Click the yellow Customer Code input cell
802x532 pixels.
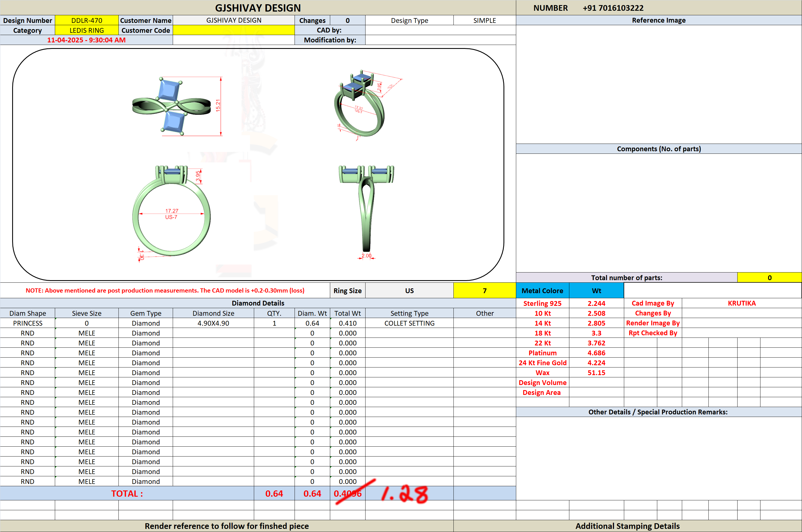(x=234, y=30)
